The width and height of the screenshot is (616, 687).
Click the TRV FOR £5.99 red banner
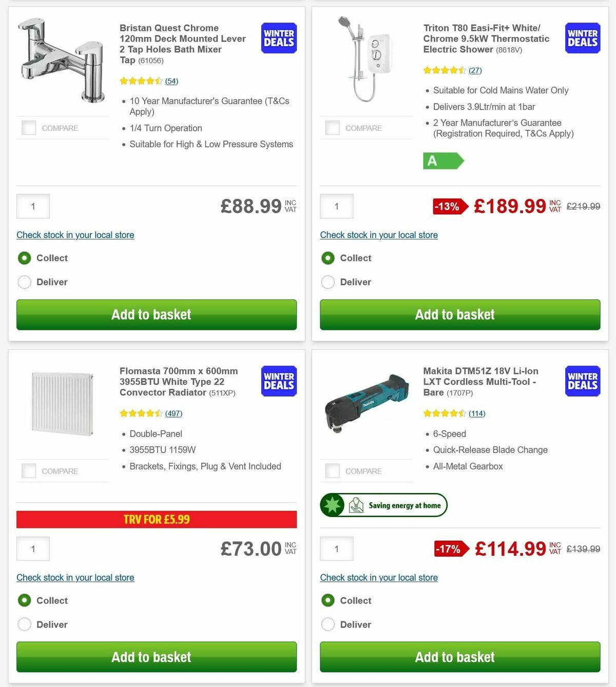(x=156, y=519)
